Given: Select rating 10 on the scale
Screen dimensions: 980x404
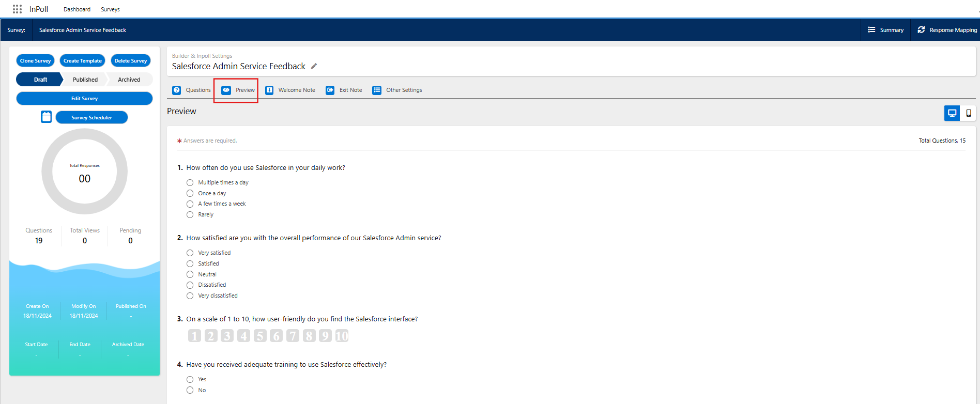Looking at the screenshot, I should click(342, 336).
